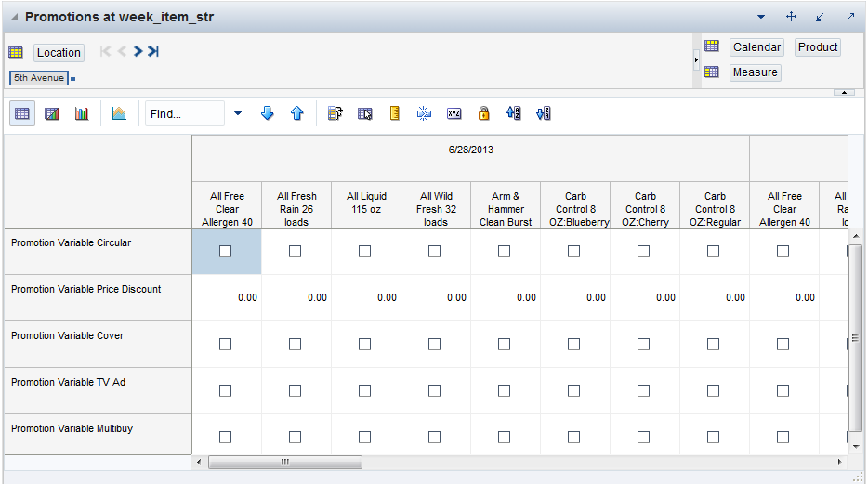
Task: Find next with the blue down arrow
Action: coord(268,114)
